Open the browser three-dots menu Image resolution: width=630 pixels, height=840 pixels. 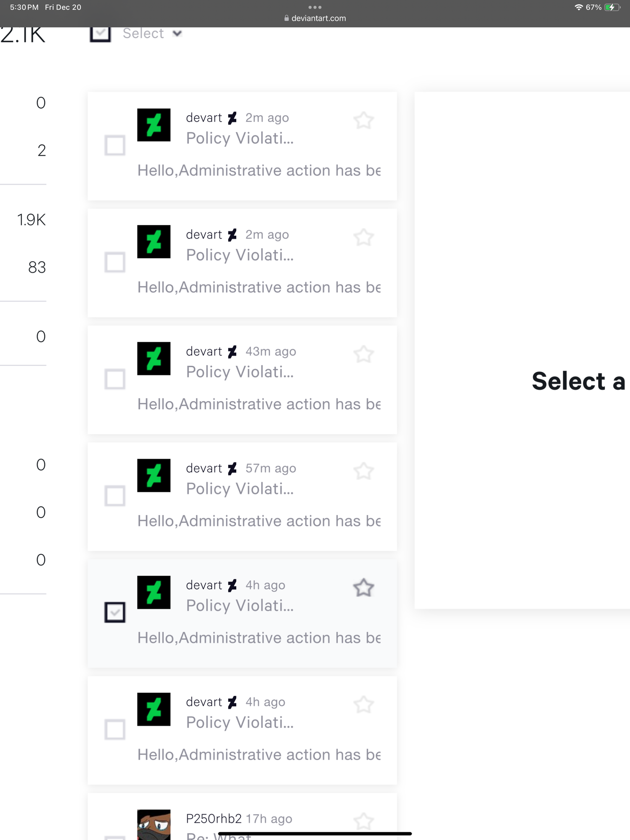[315, 7]
